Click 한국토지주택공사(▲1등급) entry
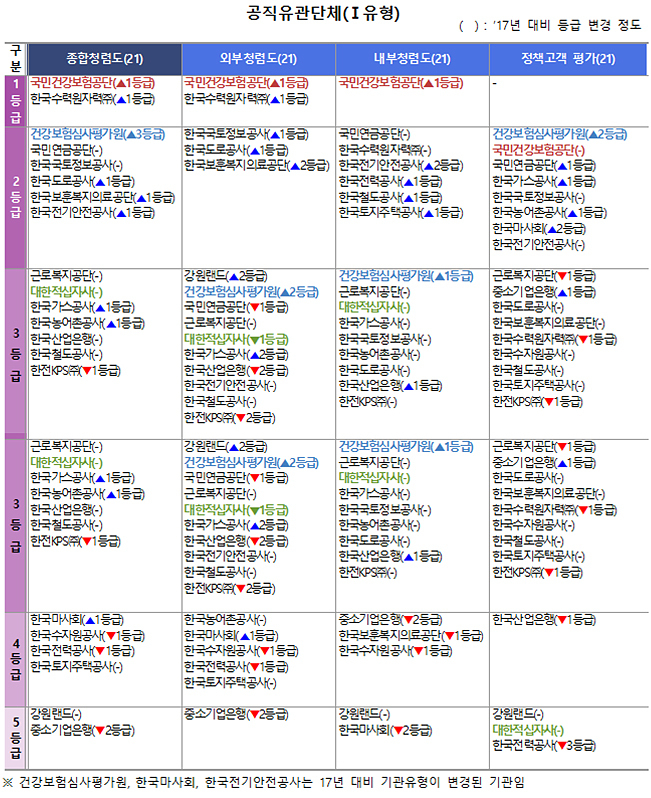This screenshot has width=651, height=798. point(401,213)
